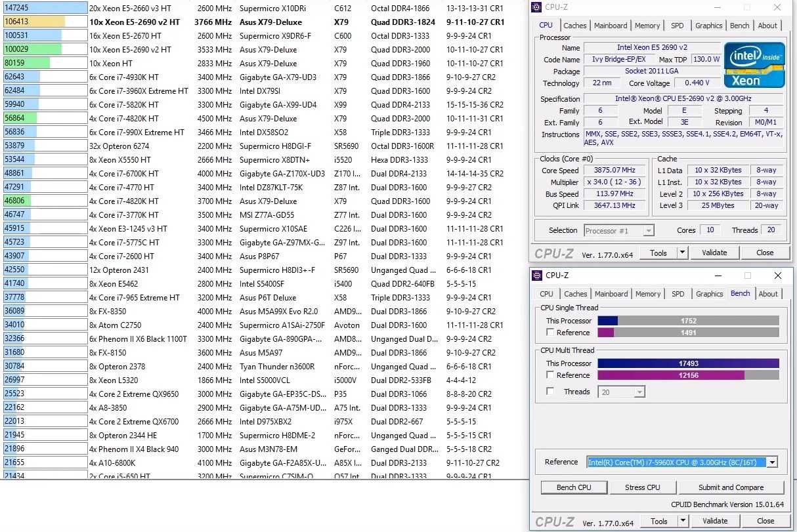797x532 pixels.
Task: Click the green score bar showing 100029
Action: [x=45, y=49]
